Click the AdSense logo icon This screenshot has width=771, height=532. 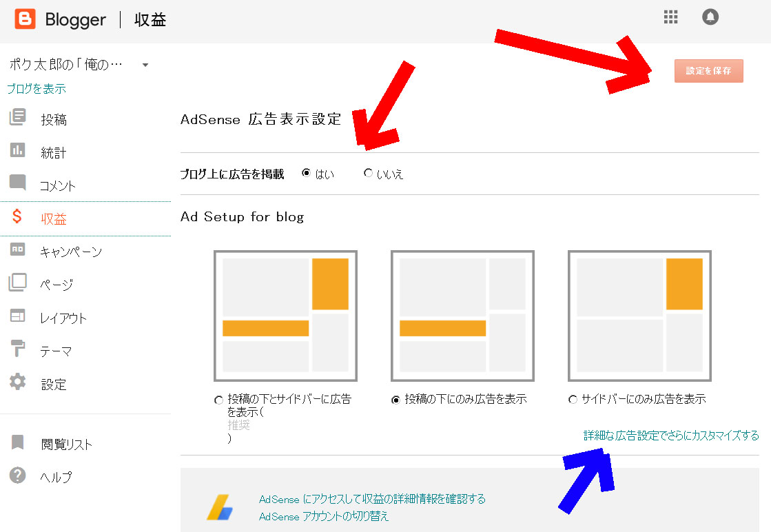click(x=220, y=507)
